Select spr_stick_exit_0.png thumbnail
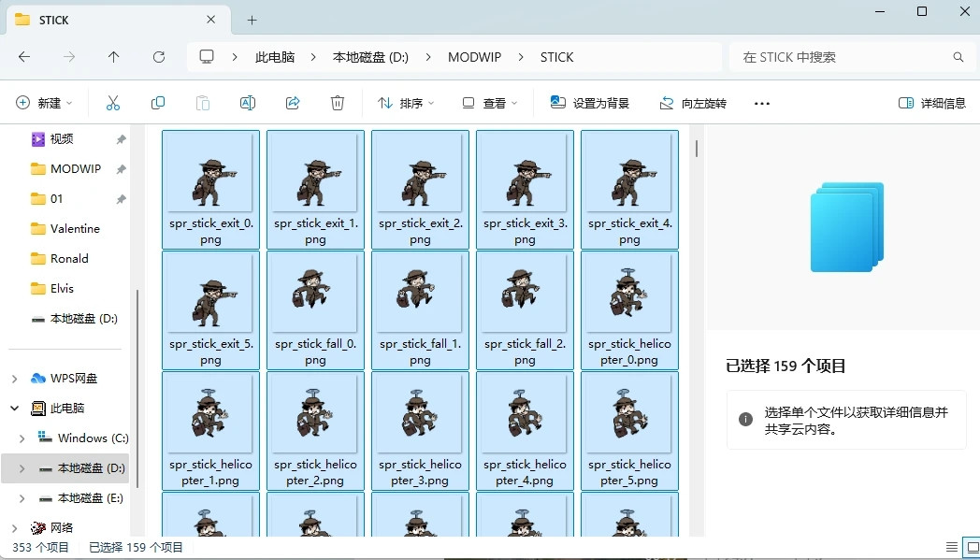 pos(210,189)
